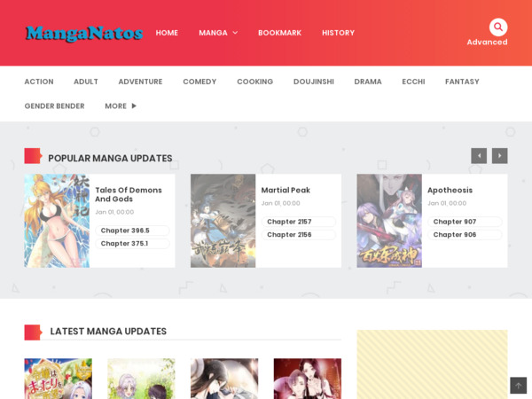Expand MORE genres arrow
Screen dimensions: 532x399
click(x=134, y=106)
